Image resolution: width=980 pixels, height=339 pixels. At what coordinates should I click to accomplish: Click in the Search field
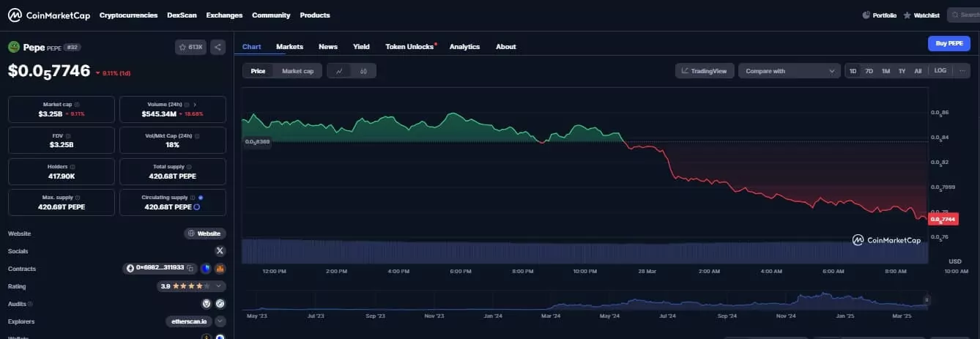tap(963, 15)
